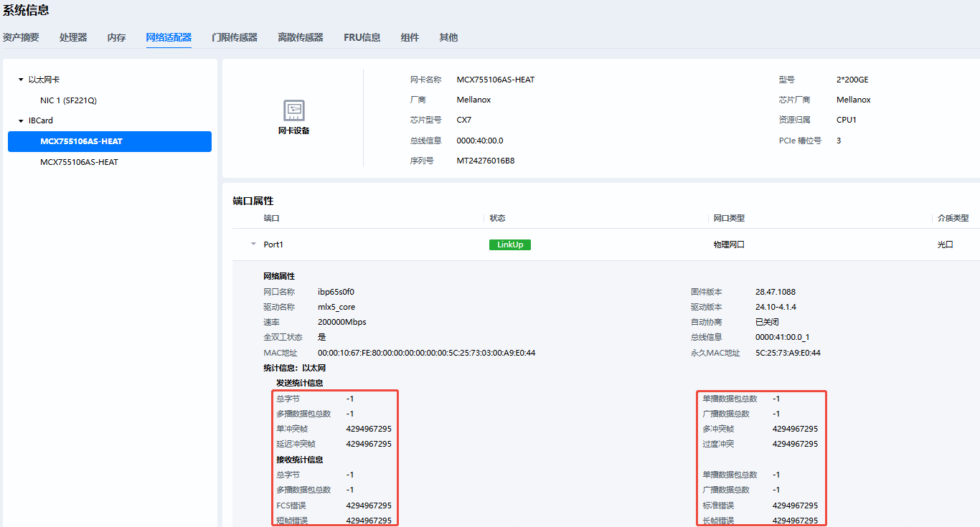Click the 端口 column header

coord(271,218)
